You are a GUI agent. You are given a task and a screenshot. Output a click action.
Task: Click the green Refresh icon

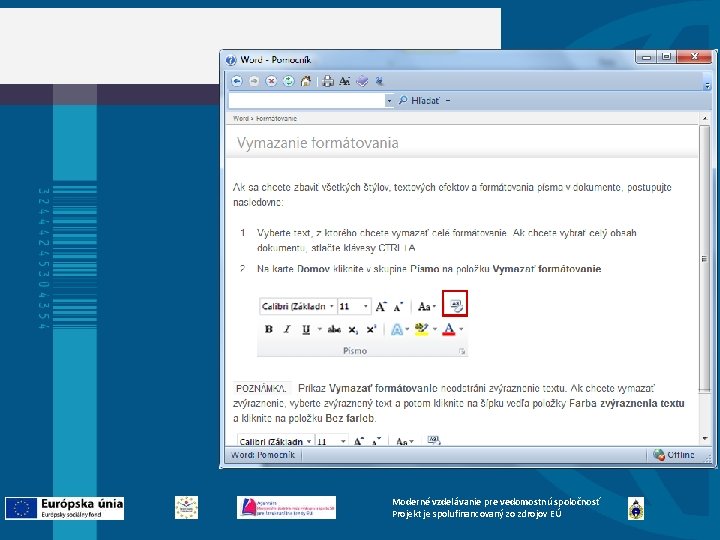288,81
